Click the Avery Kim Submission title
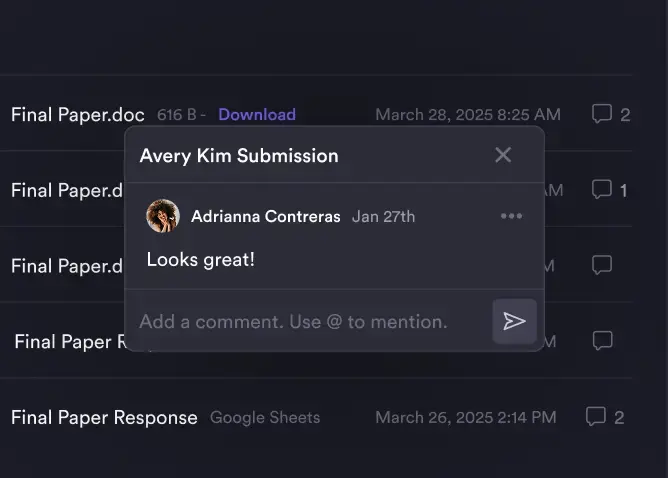668x478 pixels. pos(239,155)
